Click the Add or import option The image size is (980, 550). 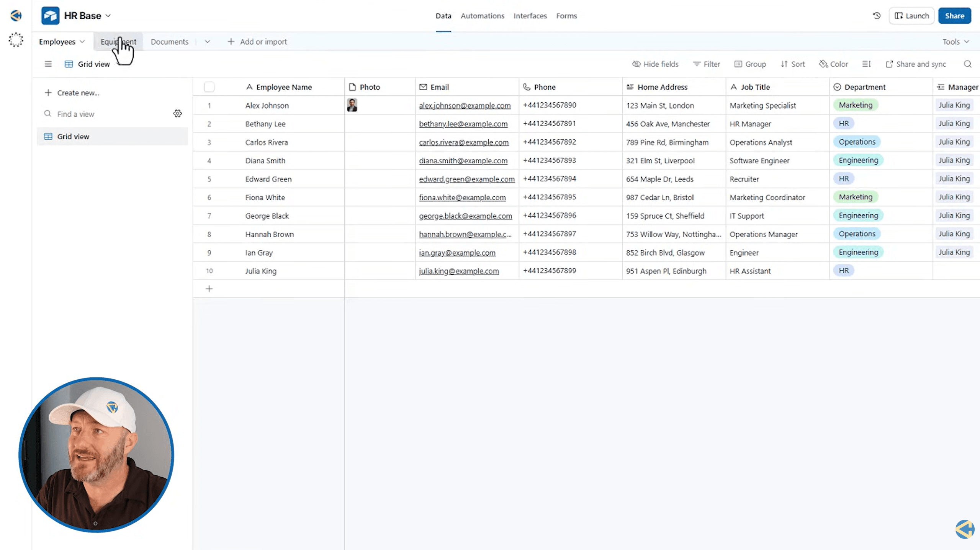tap(257, 41)
